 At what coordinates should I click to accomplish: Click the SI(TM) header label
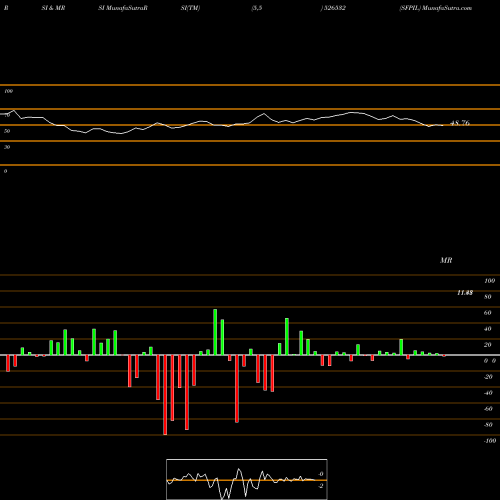point(190,8)
